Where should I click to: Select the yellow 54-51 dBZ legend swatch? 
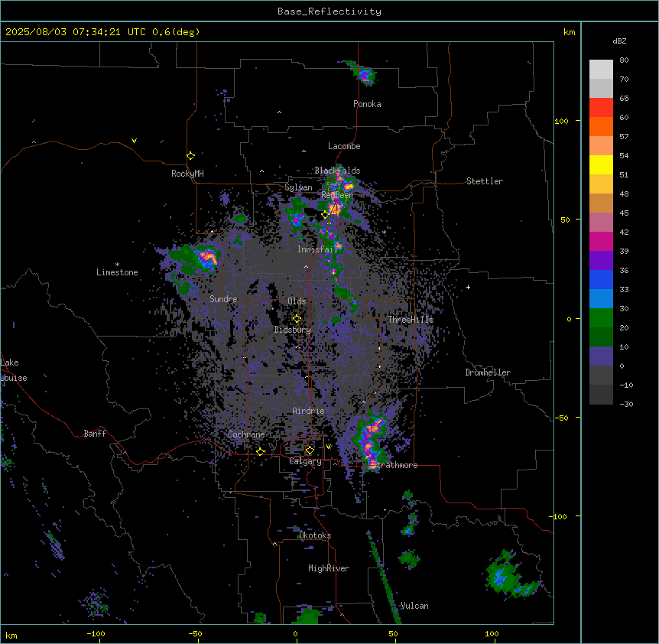click(x=601, y=164)
